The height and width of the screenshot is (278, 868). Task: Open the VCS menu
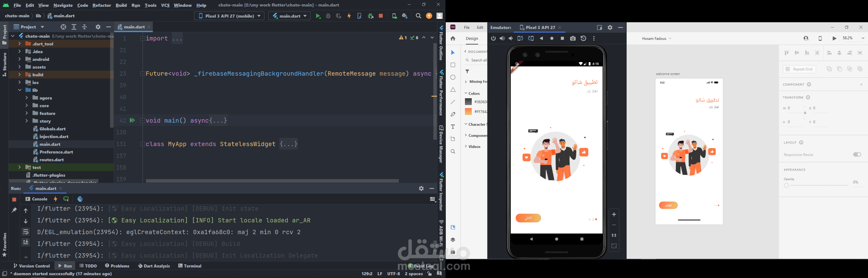pyautogui.click(x=165, y=5)
